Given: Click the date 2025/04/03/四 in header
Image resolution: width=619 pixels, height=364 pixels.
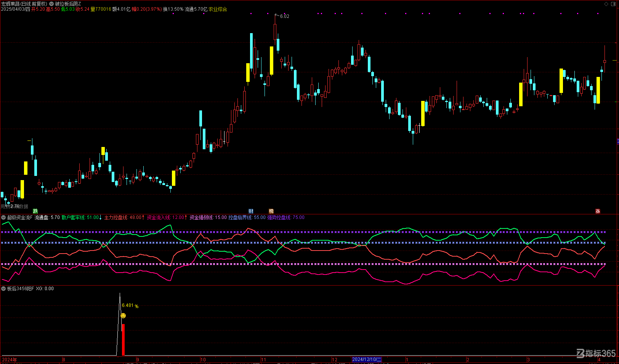Looking at the screenshot, I should 15,9.
